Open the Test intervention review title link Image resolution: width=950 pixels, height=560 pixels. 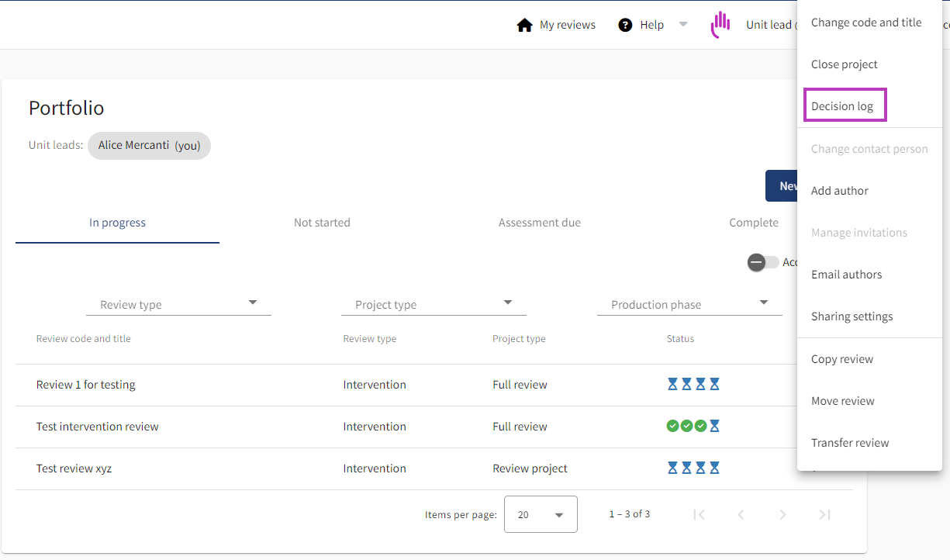click(98, 427)
